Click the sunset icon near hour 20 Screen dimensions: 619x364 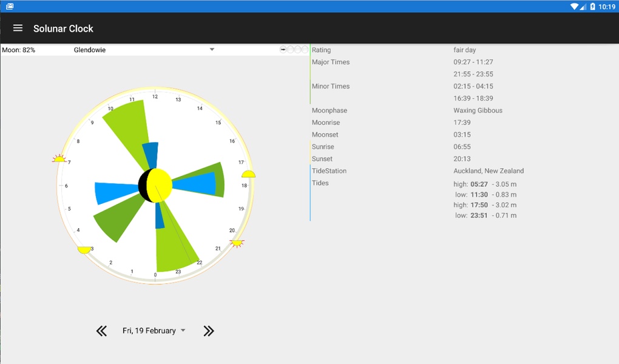coord(237,243)
